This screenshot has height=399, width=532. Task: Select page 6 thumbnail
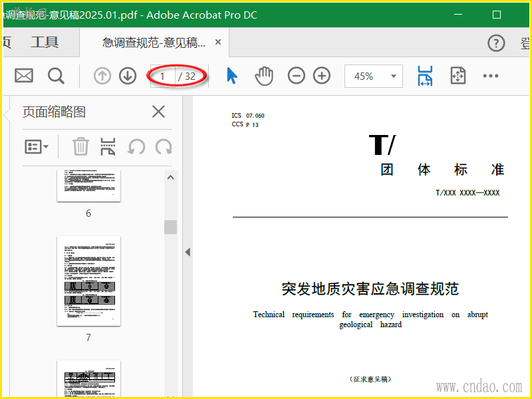(x=88, y=186)
